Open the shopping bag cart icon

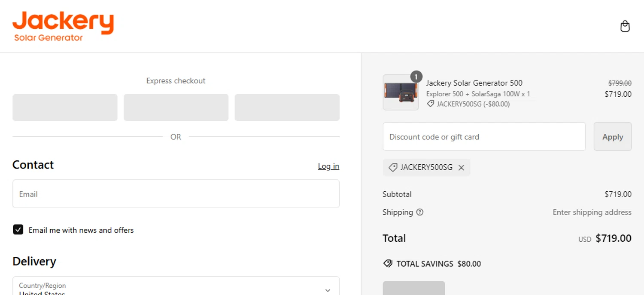(x=625, y=27)
